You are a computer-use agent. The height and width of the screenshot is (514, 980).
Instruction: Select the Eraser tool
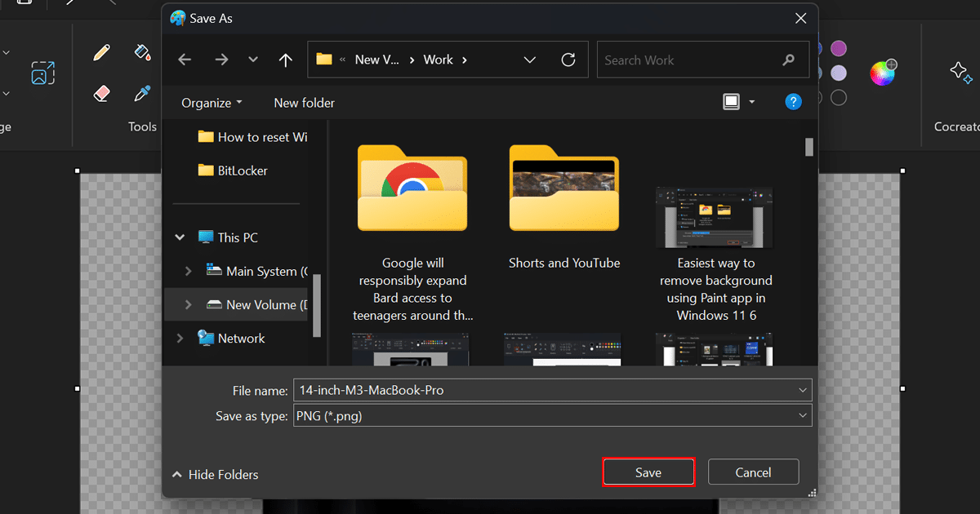click(x=101, y=93)
